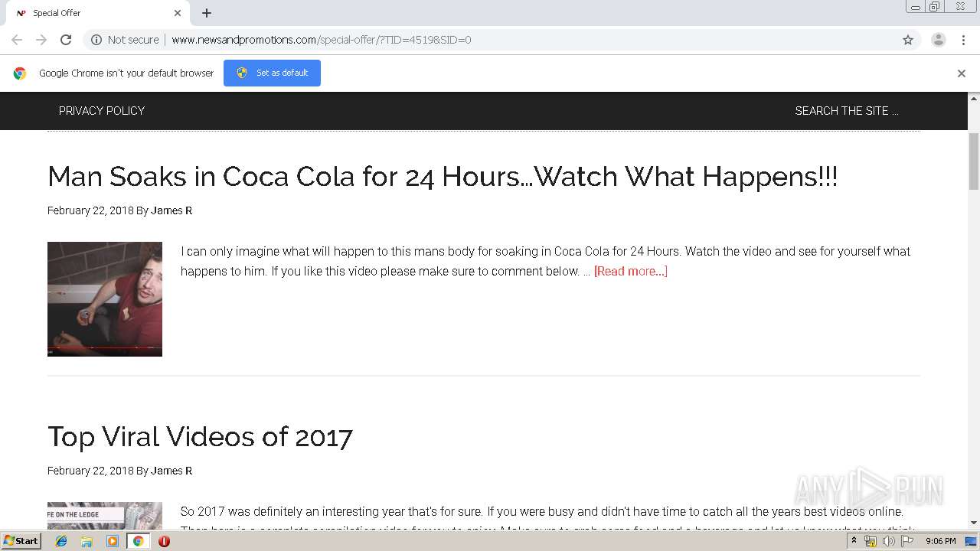Open the media player taskbar icon
The image size is (980, 551).
pos(113,541)
